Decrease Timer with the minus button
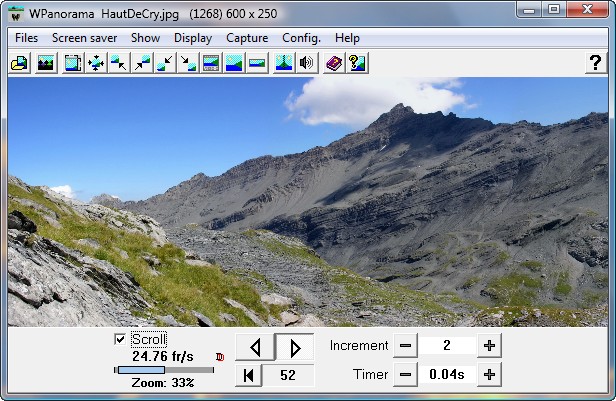Image resolution: width=616 pixels, height=401 pixels. coord(405,375)
